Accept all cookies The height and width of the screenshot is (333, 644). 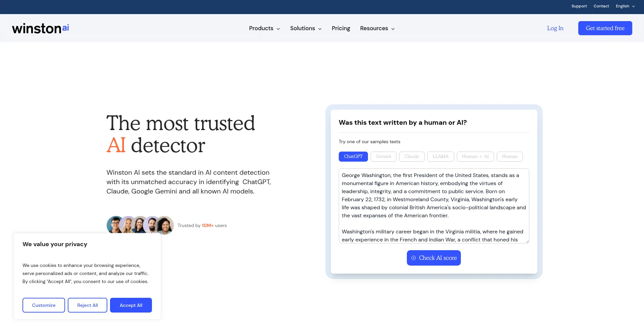[x=131, y=305]
